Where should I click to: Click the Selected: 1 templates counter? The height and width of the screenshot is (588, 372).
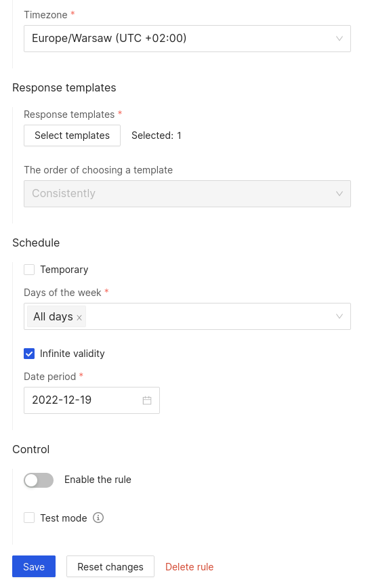[157, 135]
